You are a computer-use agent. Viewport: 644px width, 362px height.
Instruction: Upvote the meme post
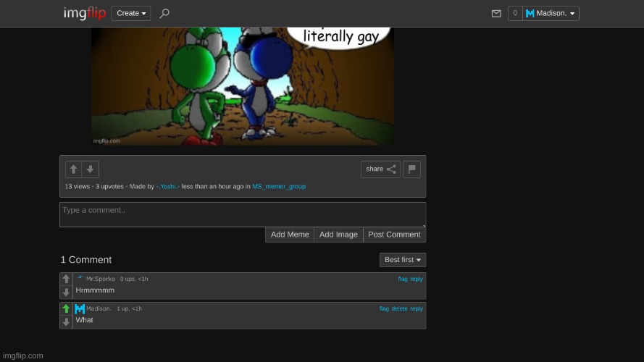coord(73,169)
